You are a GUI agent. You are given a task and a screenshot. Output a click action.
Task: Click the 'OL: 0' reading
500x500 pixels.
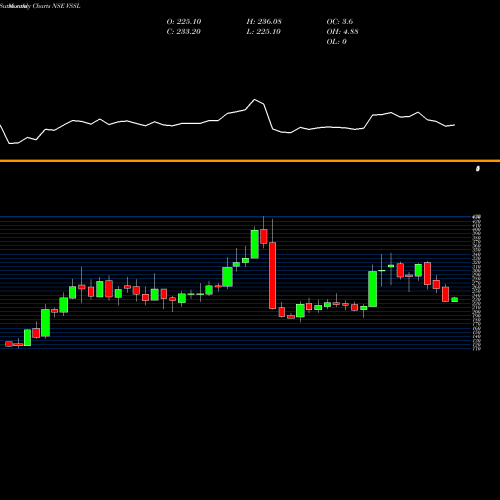tap(336, 41)
